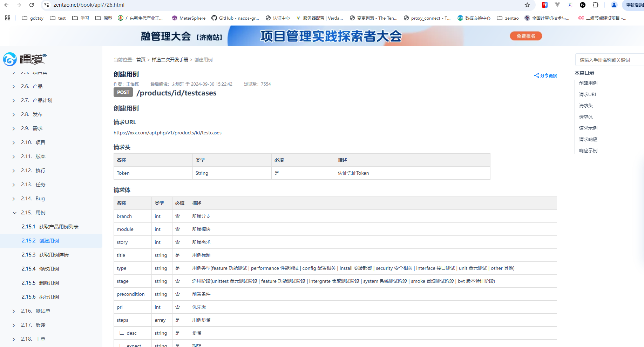Expand the 2.16 测试单 section
The height and width of the screenshot is (347, 644).
(x=14, y=311)
